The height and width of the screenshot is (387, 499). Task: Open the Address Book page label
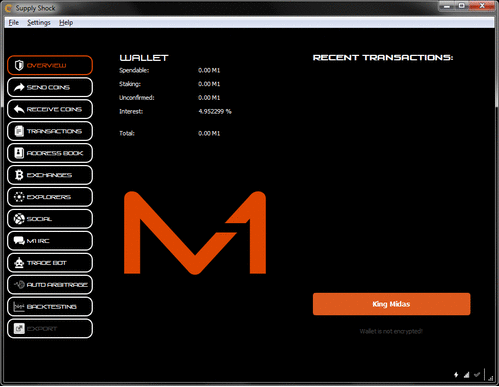[x=55, y=153]
